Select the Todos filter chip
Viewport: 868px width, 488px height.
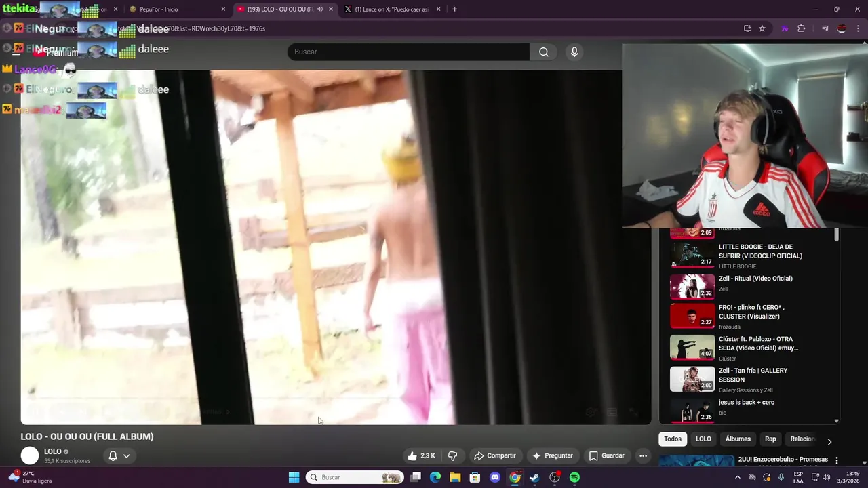[673, 439]
